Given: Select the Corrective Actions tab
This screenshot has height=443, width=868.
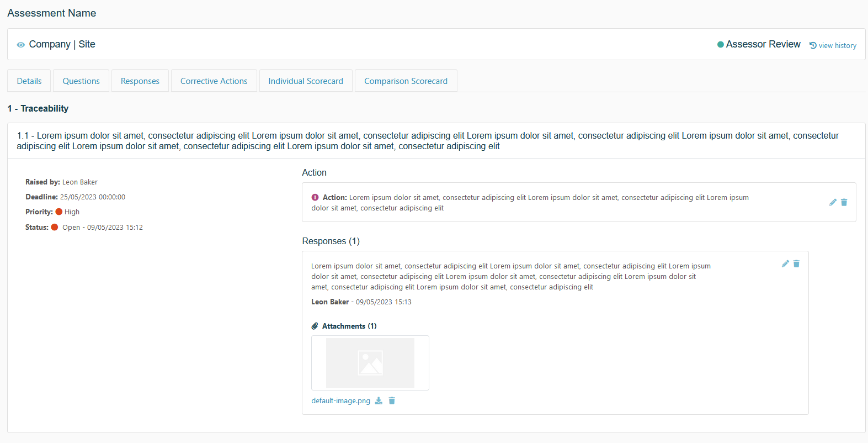Looking at the screenshot, I should [x=214, y=81].
